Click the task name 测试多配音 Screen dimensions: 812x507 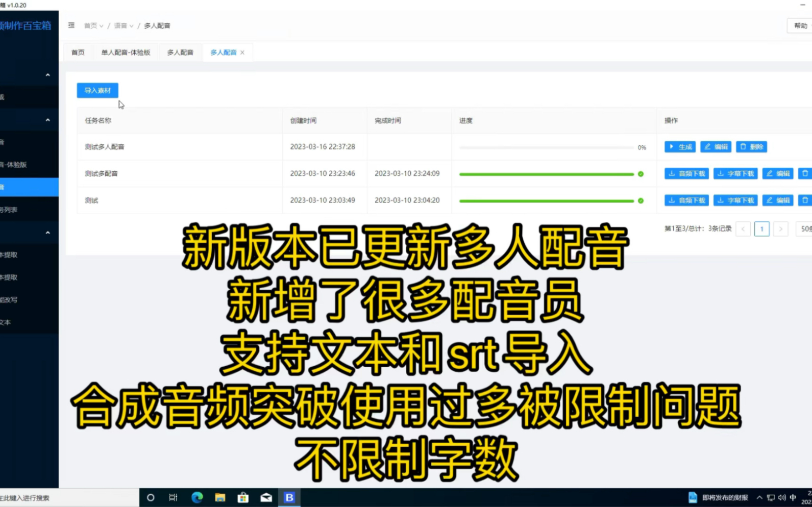click(101, 173)
